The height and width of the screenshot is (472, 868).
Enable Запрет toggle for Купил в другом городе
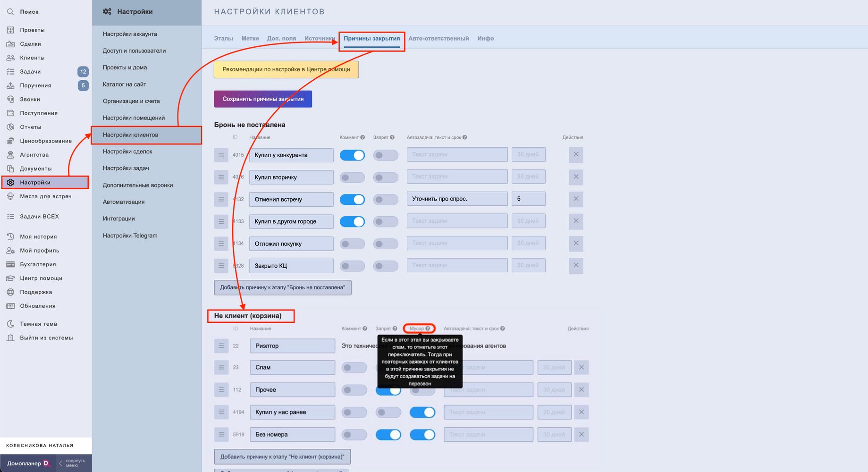tap(386, 222)
